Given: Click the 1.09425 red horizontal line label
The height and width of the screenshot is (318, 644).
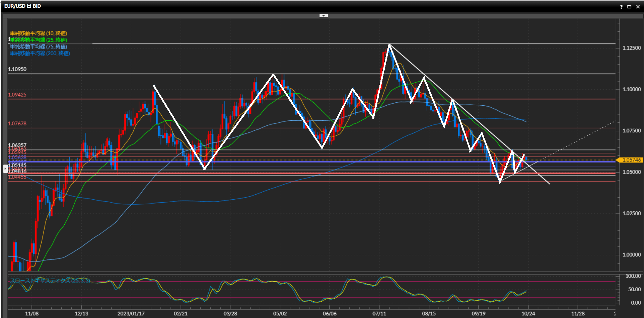Looking at the screenshot, I should click(x=17, y=95).
